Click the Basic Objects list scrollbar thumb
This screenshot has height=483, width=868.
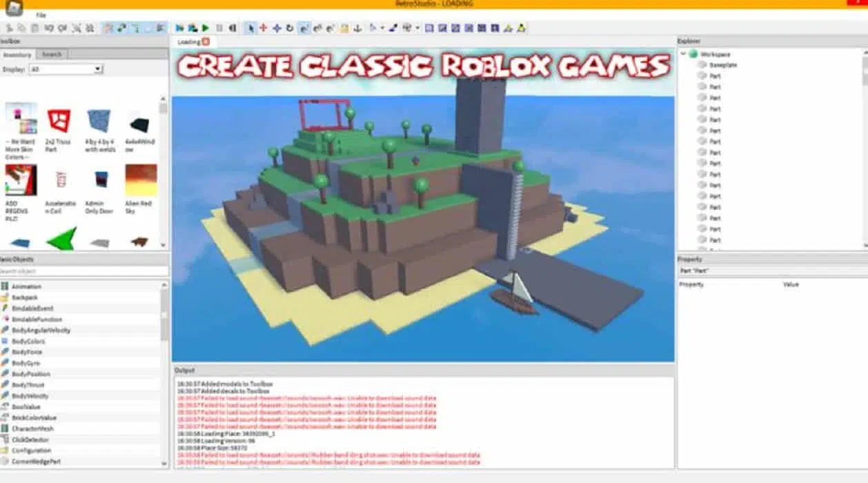[164, 315]
